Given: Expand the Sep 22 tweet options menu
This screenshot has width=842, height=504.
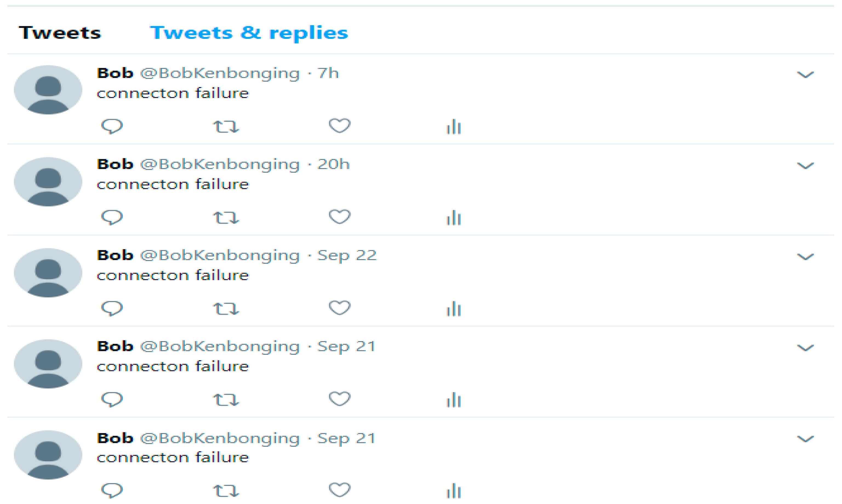Looking at the screenshot, I should [805, 257].
